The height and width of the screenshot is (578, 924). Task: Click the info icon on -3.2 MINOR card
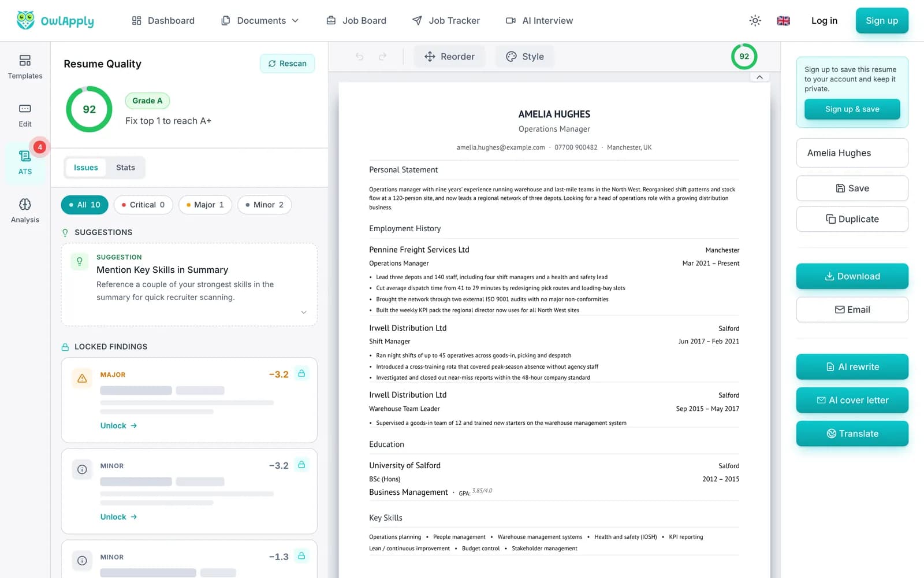point(82,469)
